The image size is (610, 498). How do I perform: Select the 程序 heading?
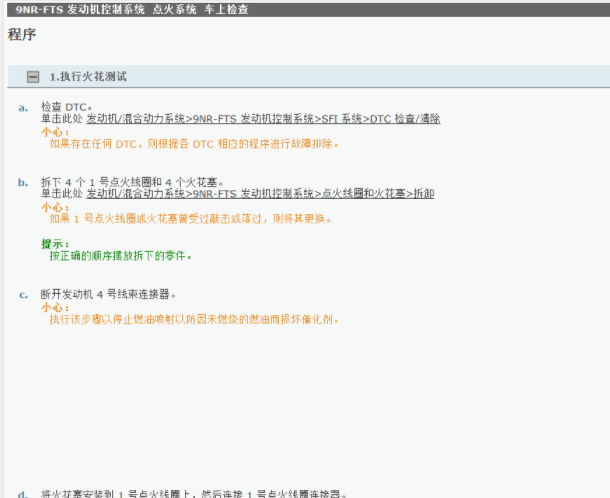(23, 35)
